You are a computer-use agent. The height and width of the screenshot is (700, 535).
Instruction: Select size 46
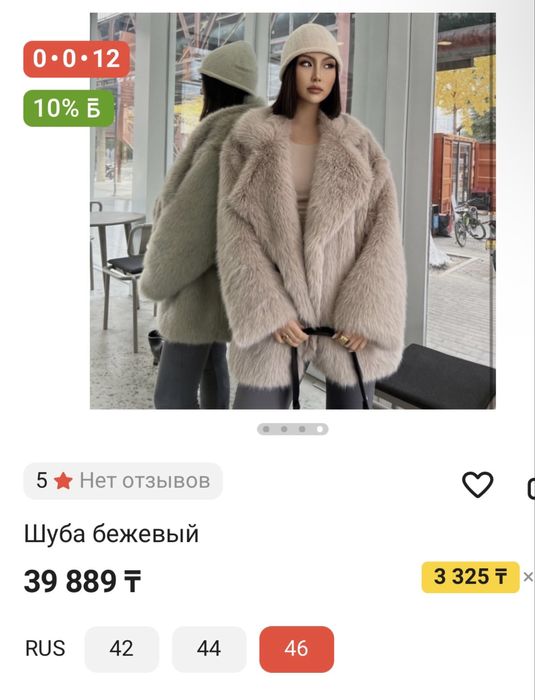(x=297, y=649)
